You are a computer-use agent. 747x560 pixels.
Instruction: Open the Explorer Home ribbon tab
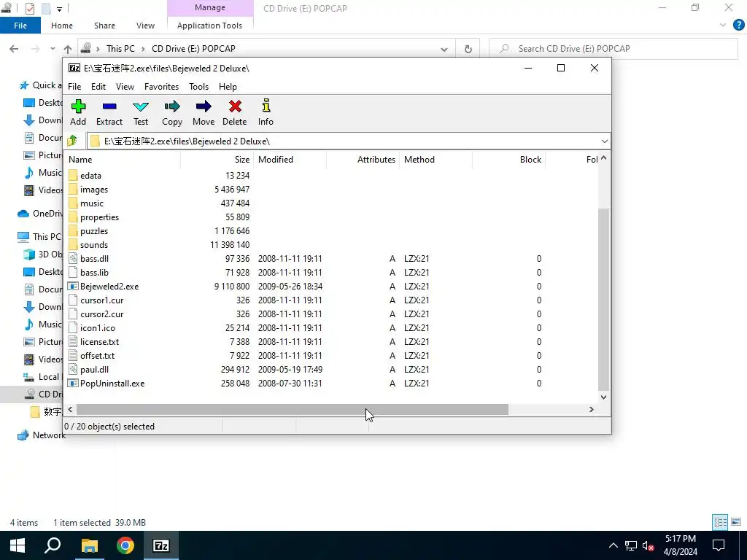[62, 26]
